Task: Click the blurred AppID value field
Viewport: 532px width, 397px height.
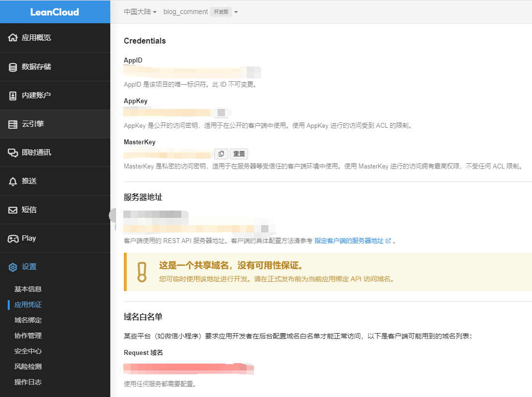Action: 185,72
